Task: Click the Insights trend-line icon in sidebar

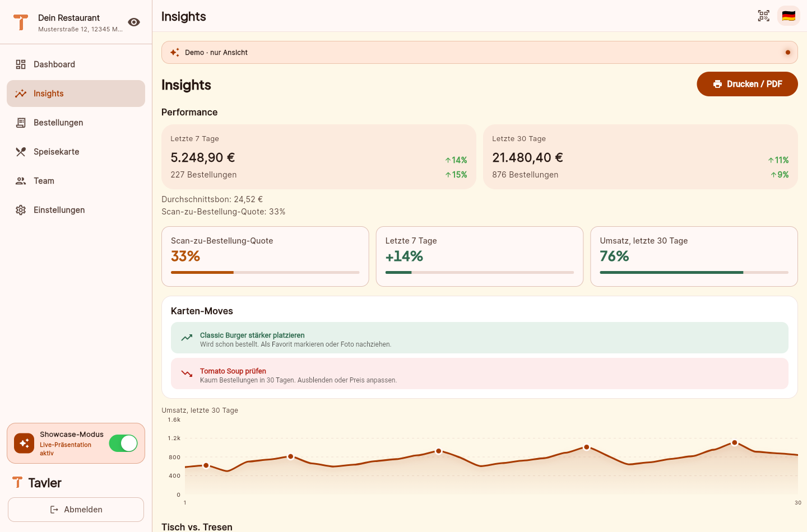Action: pos(21,94)
